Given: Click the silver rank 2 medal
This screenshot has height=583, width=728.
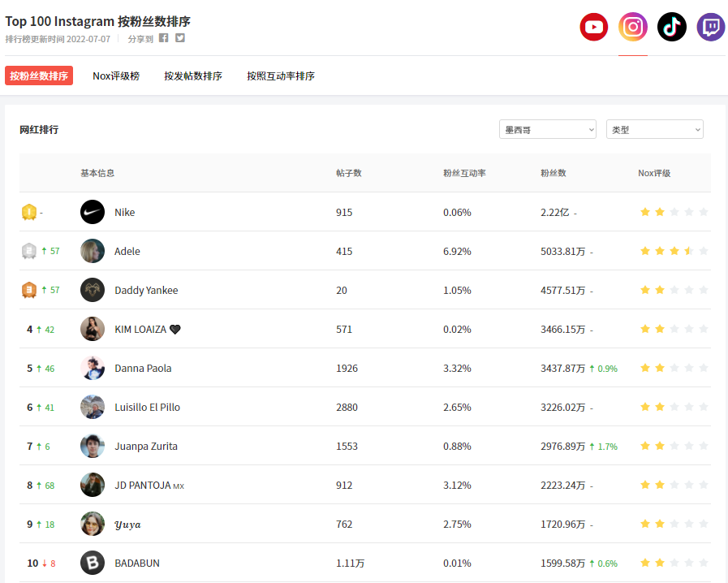Looking at the screenshot, I should (x=29, y=252).
